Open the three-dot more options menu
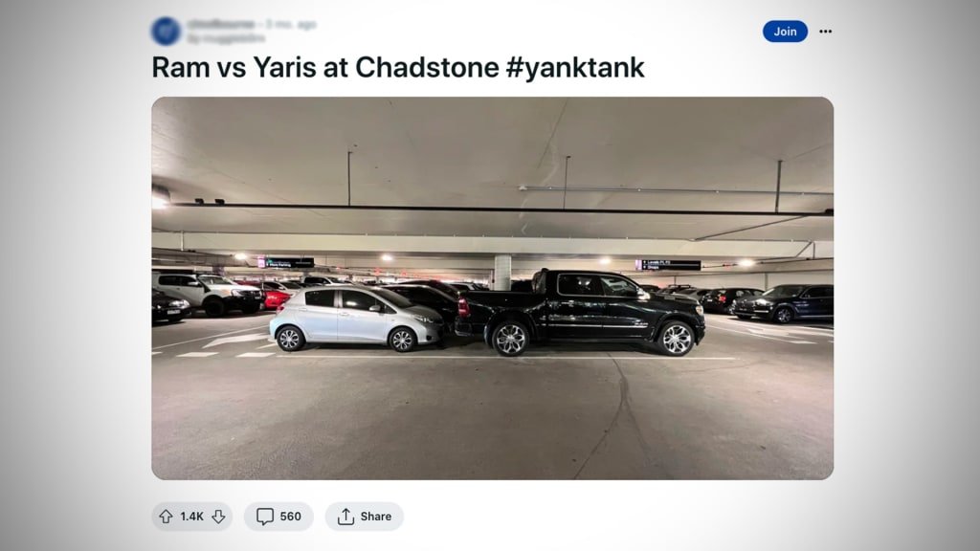Screen dimensions: 980x551 click(826, 32)
